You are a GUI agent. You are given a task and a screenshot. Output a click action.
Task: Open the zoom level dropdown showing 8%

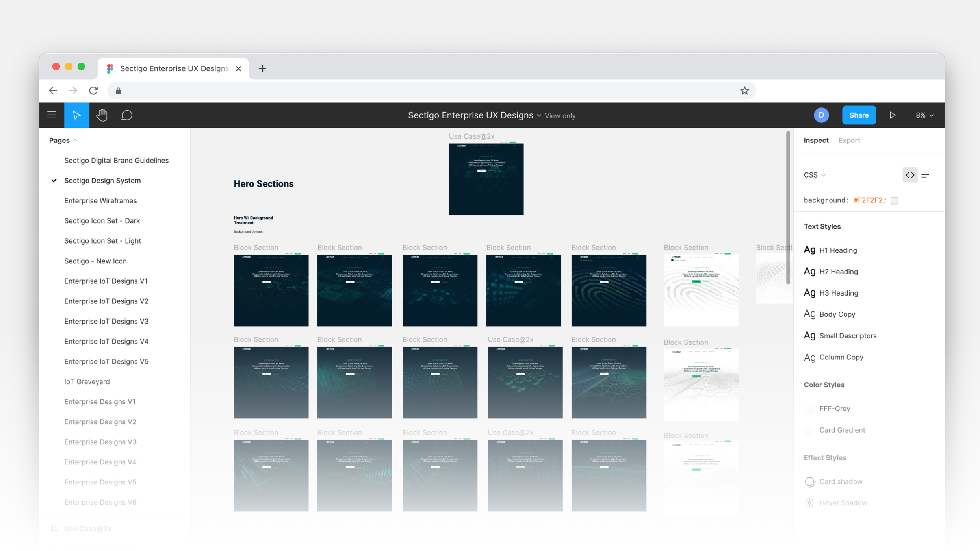point(924,115)
